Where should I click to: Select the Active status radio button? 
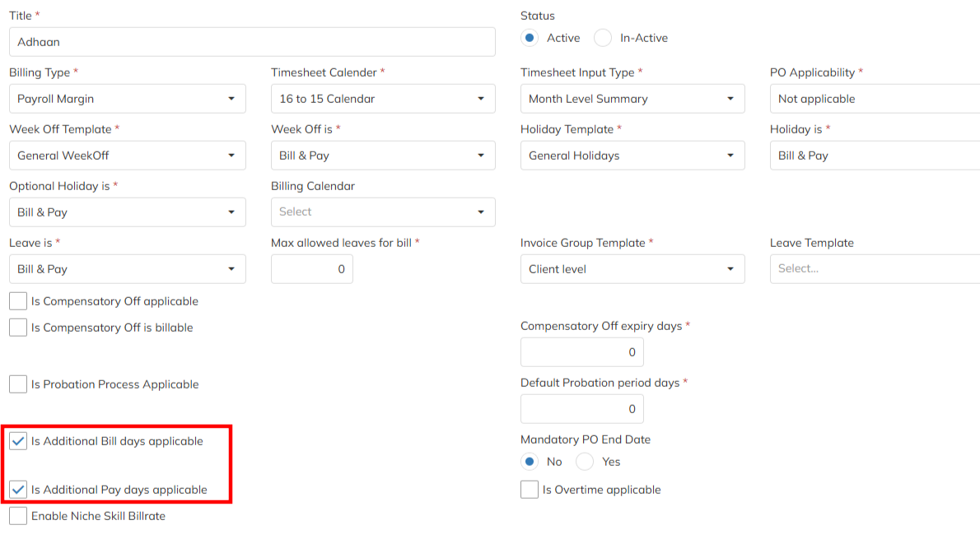[x=530, y=38]
